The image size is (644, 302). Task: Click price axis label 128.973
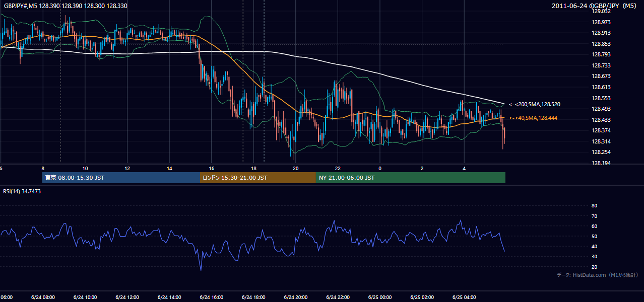pos(601,22)
